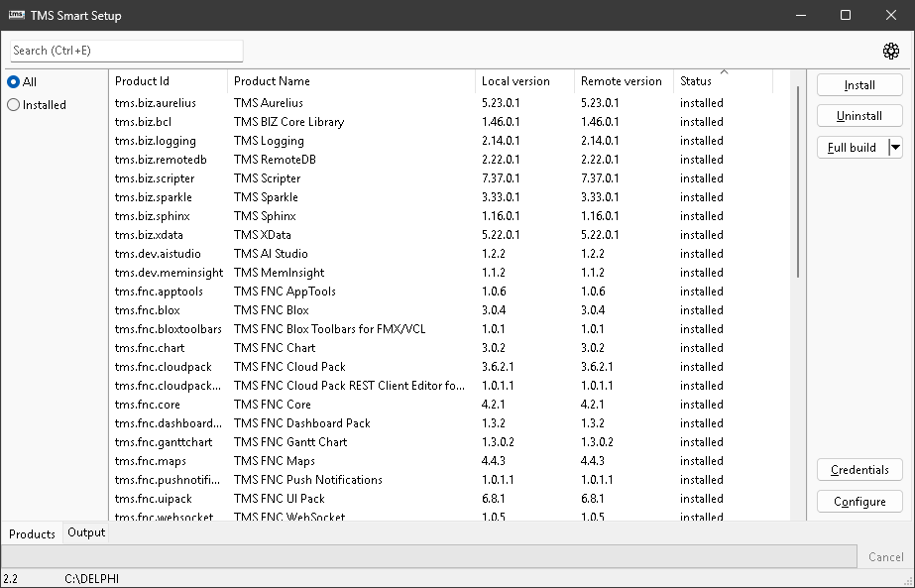Image resolution: width=915 pixels, height=588 pixels.
Task: Maximize the TMS Smart Setup window
Action: point(846,15)
